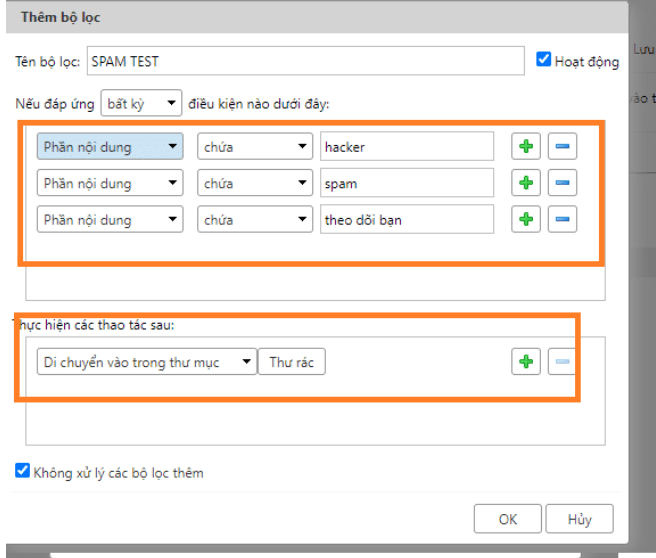Click the 'Tên bộ lọc:' label
Viewport: 656px width, 558px height.
(47, 62)
